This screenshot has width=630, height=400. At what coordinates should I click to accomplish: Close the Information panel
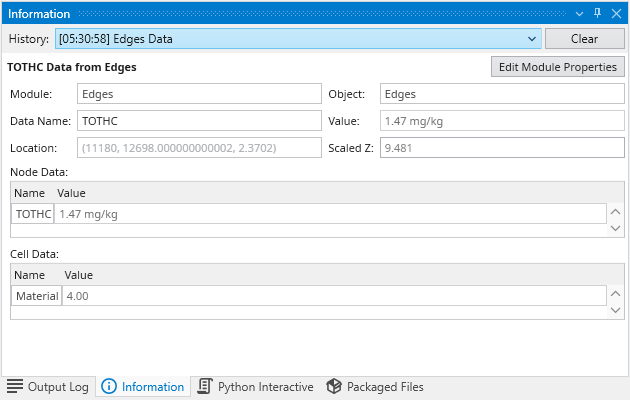click(615, 14)
